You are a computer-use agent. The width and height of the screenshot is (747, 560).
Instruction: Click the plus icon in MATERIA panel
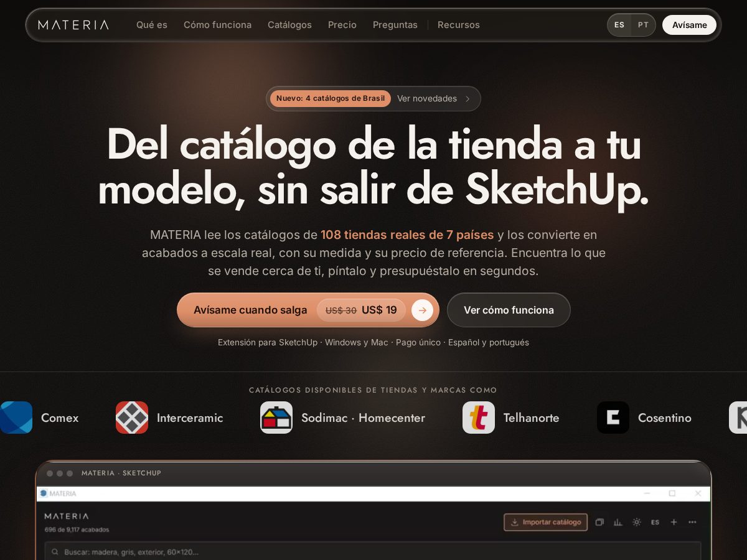click(x=674, y=522)
